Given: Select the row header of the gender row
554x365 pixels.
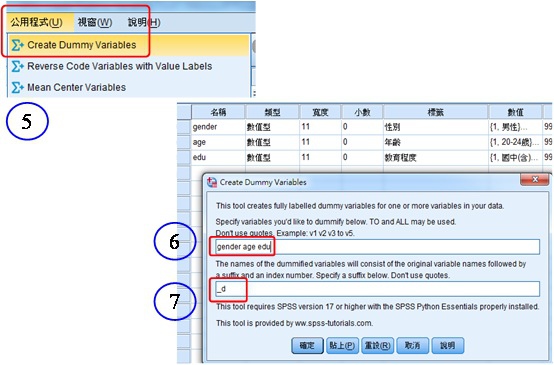Looking at the screenshot, I should pyautogui.click(x=184, y=127).
